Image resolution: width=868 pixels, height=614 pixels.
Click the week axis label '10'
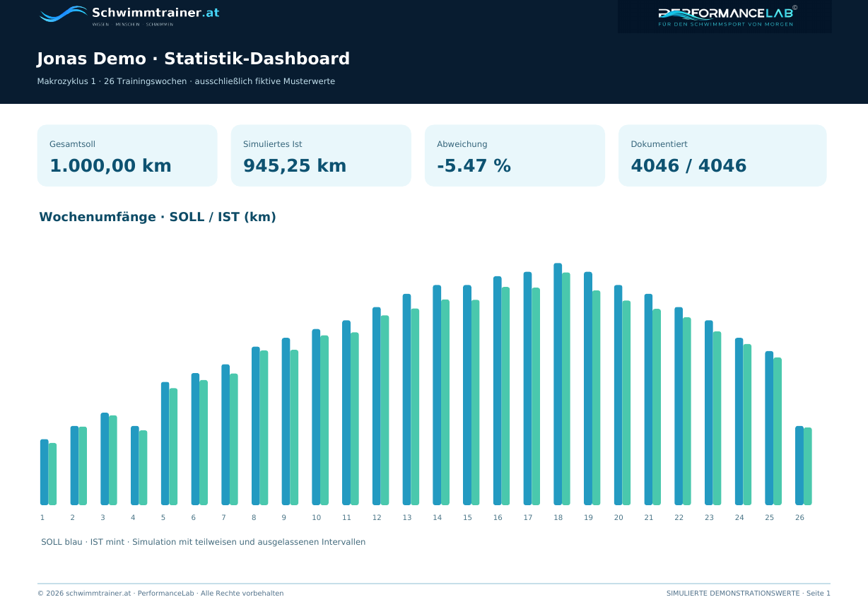[x=317, y=518]
